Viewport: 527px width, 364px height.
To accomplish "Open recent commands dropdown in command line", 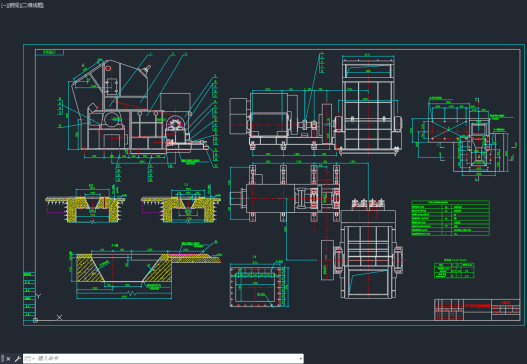I will [x=29, y=359].
